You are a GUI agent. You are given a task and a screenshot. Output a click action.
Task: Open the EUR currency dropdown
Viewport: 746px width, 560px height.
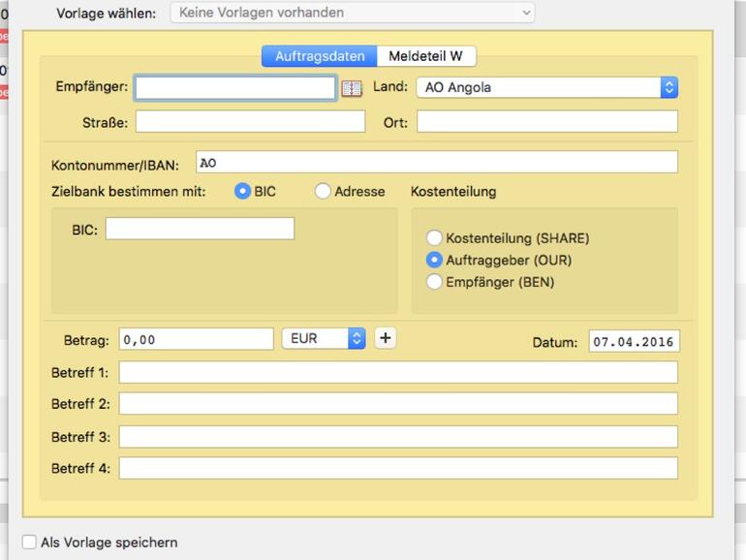[324, 338]
